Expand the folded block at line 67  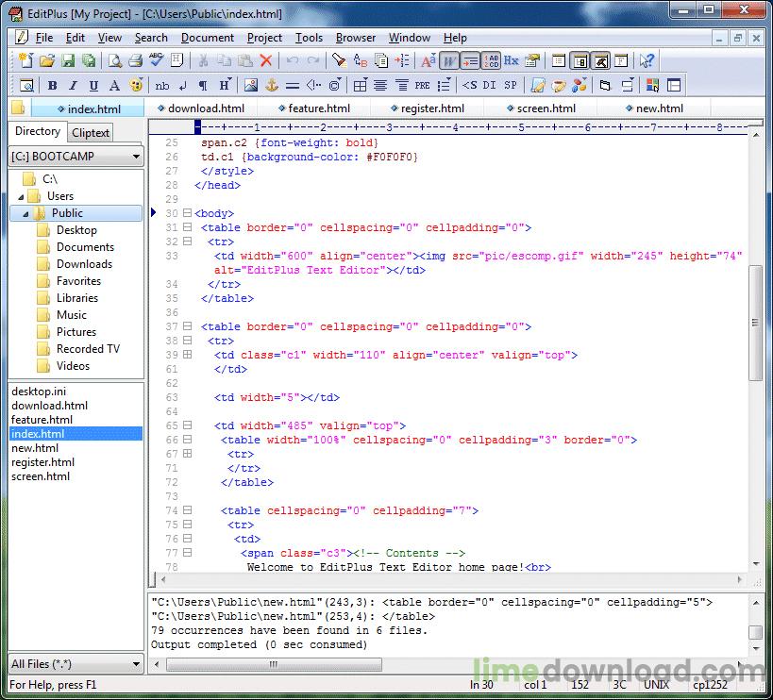point(187,453)
